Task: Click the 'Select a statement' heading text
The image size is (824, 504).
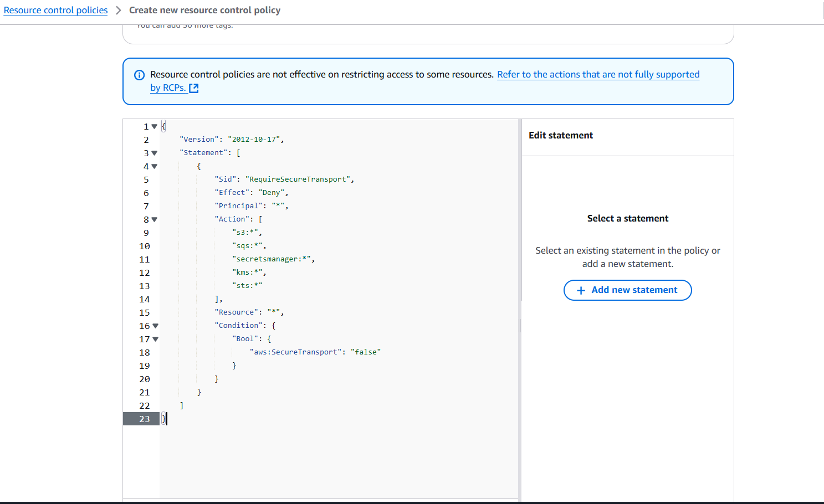Action: pos(628,219)
